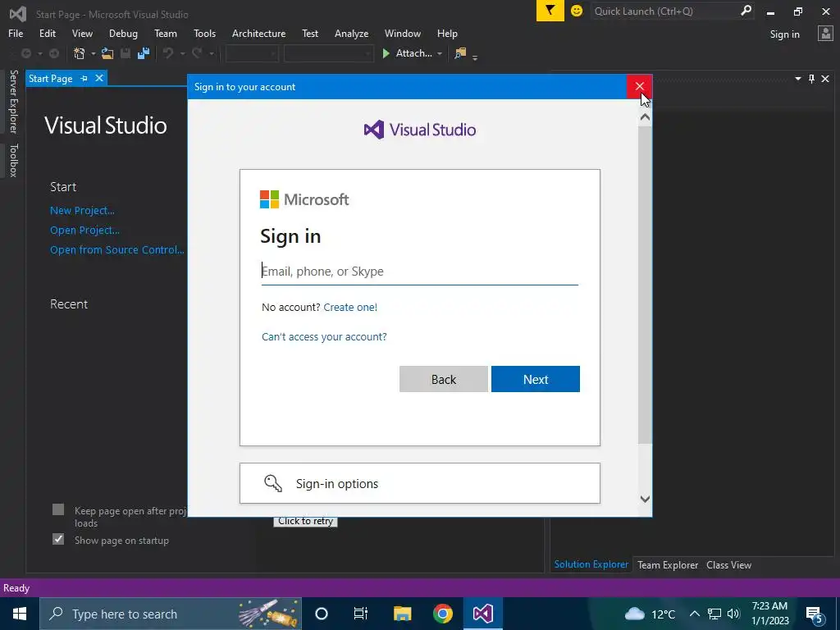The height and width of the screenshot is (630, 840).
Task: Open Task View on the taskbar
Action: 361,614
